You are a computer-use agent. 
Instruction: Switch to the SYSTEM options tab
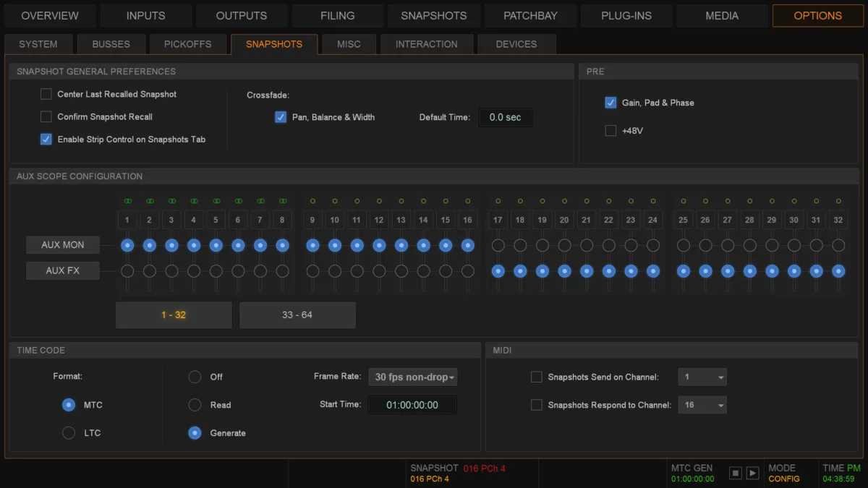38,44
